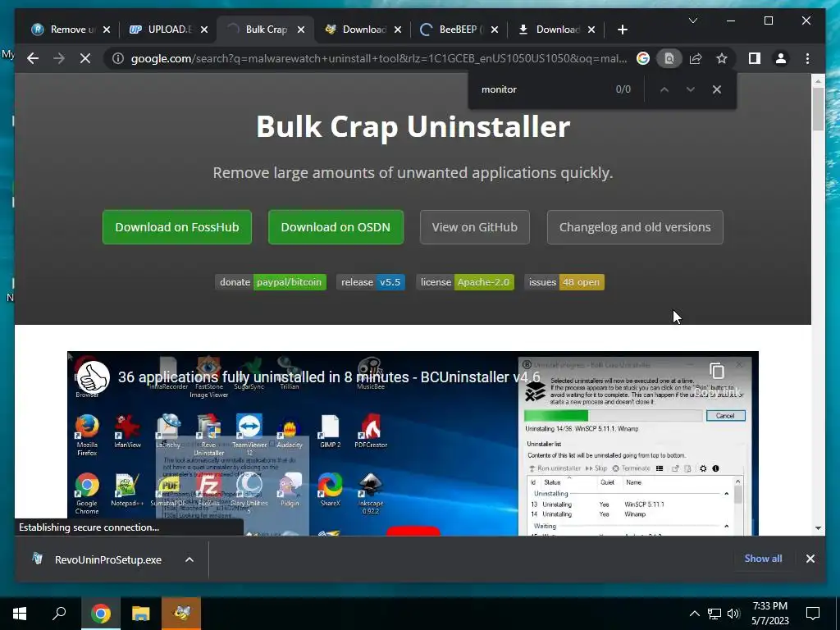
Task: Open the volume tray icon
Action: click(x=733, y=614)
